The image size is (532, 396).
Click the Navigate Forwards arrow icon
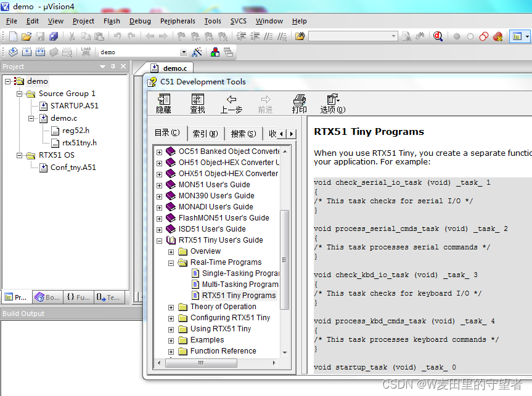coord(163,36)
